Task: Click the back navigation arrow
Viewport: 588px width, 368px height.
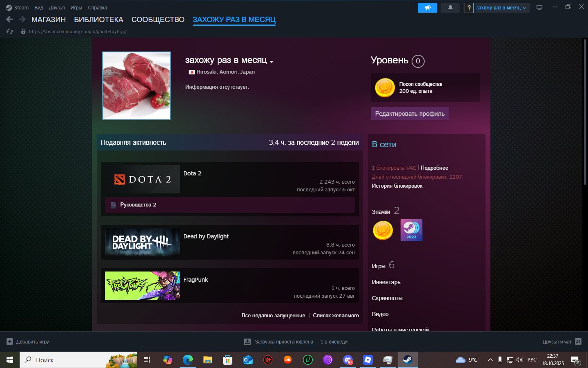Action: [9, 19]
